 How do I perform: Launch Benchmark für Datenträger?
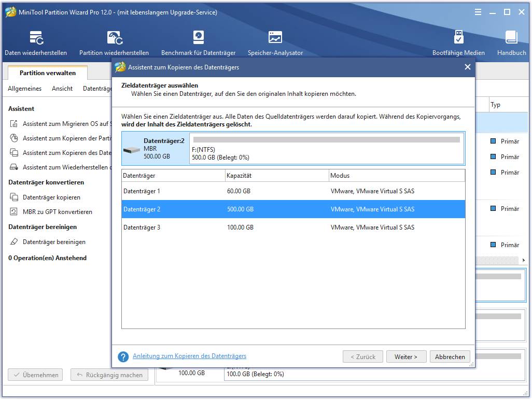click(x=198, y=43)
